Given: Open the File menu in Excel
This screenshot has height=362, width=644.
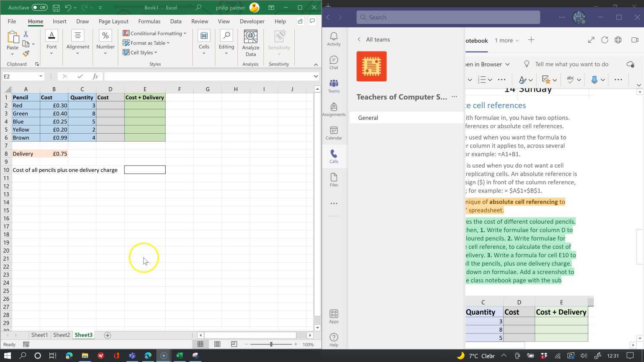Looking at the screenshot, I should pos(12,21).
